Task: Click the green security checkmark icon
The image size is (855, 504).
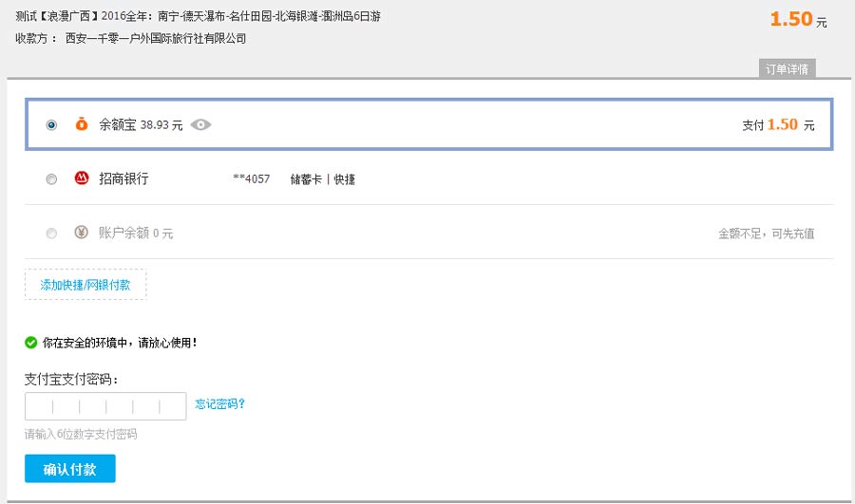Action: [31, 343]
